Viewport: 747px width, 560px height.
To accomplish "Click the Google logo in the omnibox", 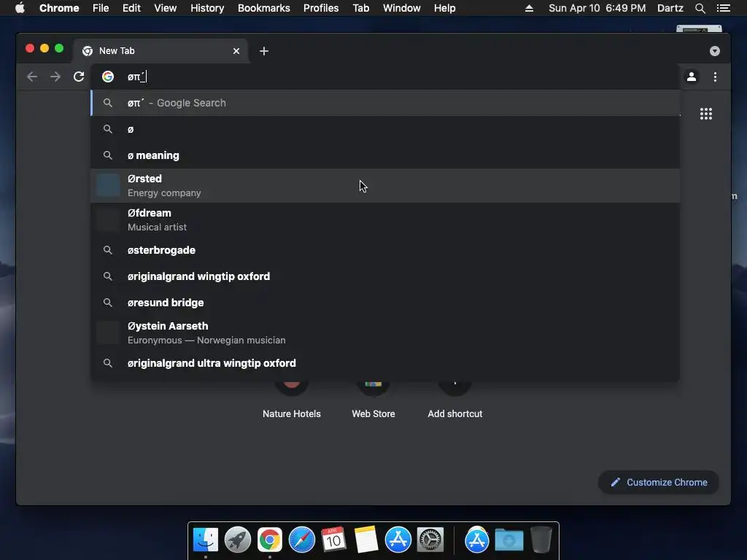I will click(108, 77).
